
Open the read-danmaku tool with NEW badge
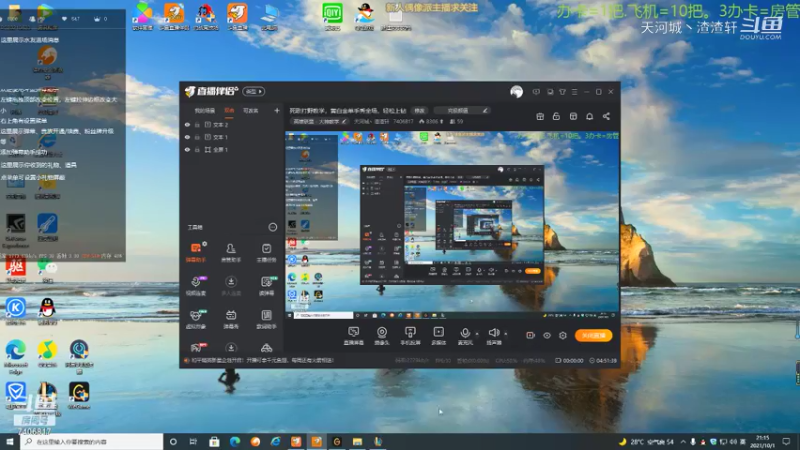pos(266,285)
